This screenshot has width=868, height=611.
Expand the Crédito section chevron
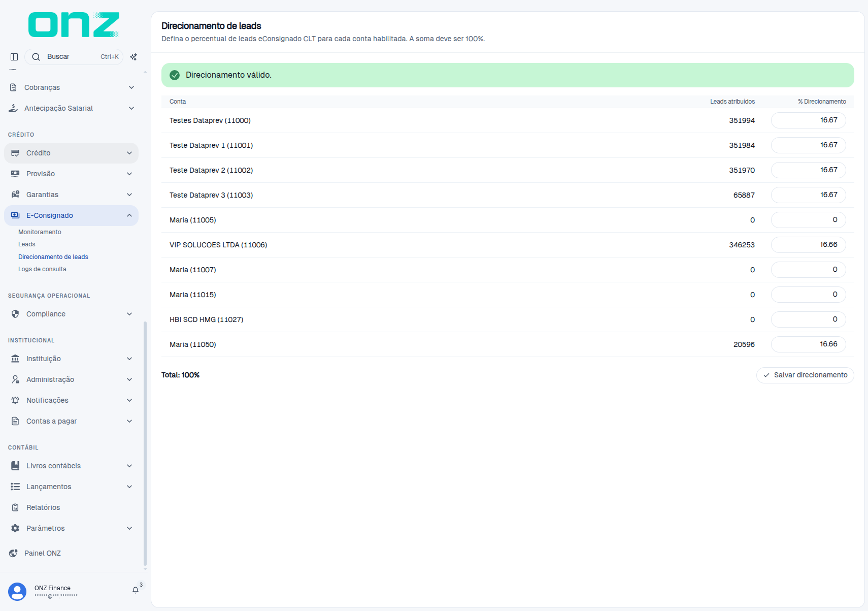point(129,153)
